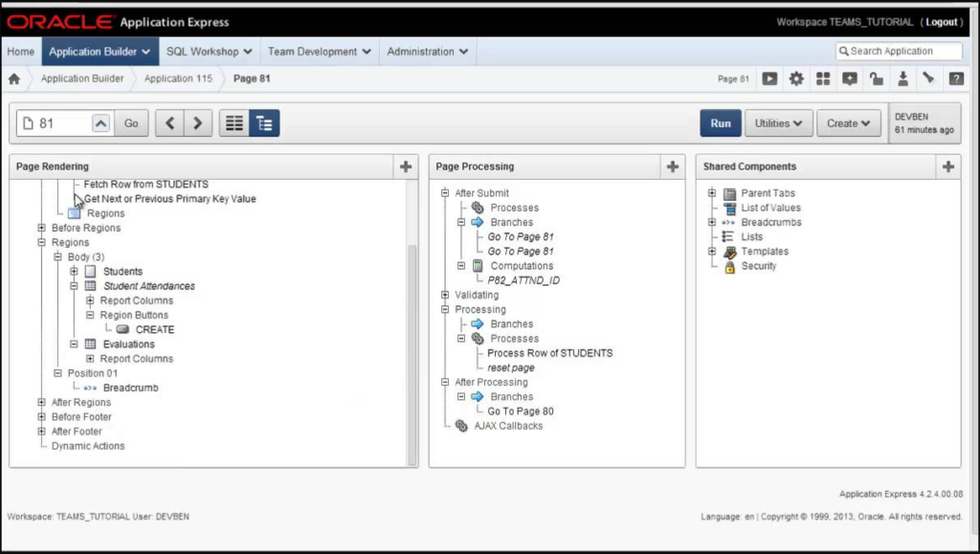The height and width of the screenshot is (554, 980).
Task: Add item in Page Processing panel
Action: click(x=673, y=166)
